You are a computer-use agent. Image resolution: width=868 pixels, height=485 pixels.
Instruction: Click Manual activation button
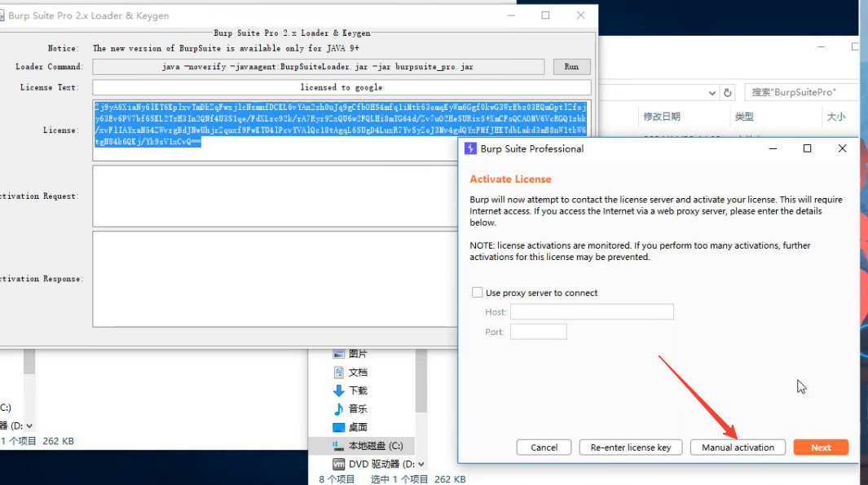tap(738, 448)
